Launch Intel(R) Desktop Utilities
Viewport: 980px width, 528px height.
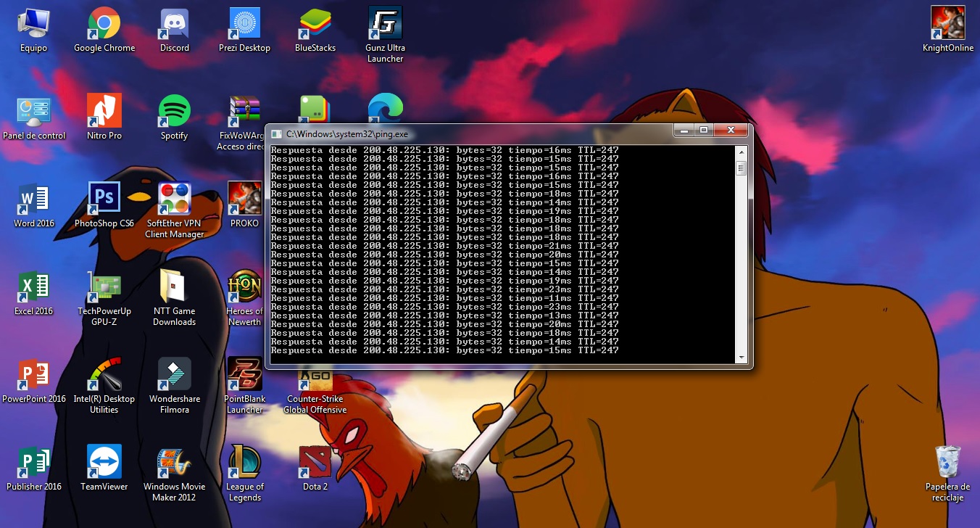(x=104, y=386)
